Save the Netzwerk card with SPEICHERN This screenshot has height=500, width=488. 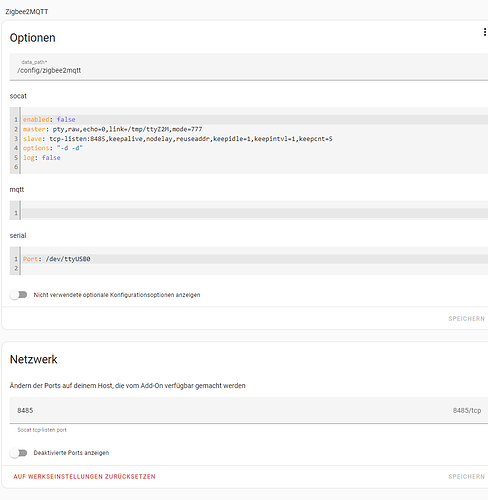tap(466, 477)
